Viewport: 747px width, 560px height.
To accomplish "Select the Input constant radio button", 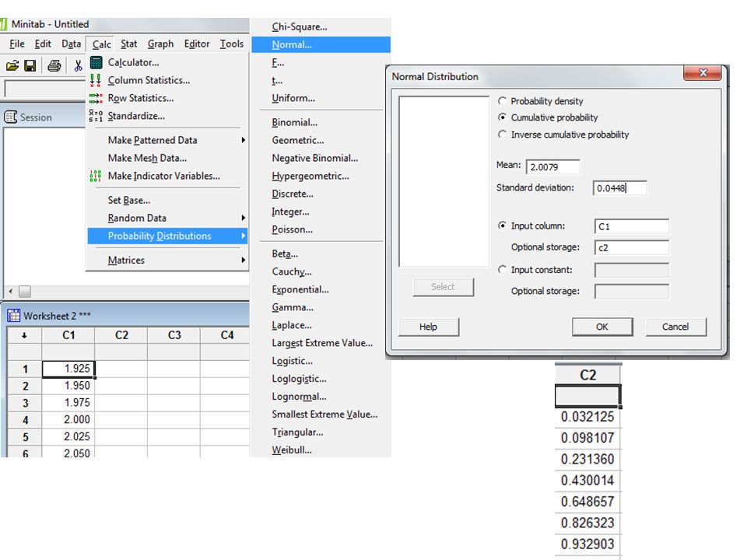I will pos(502,270).
